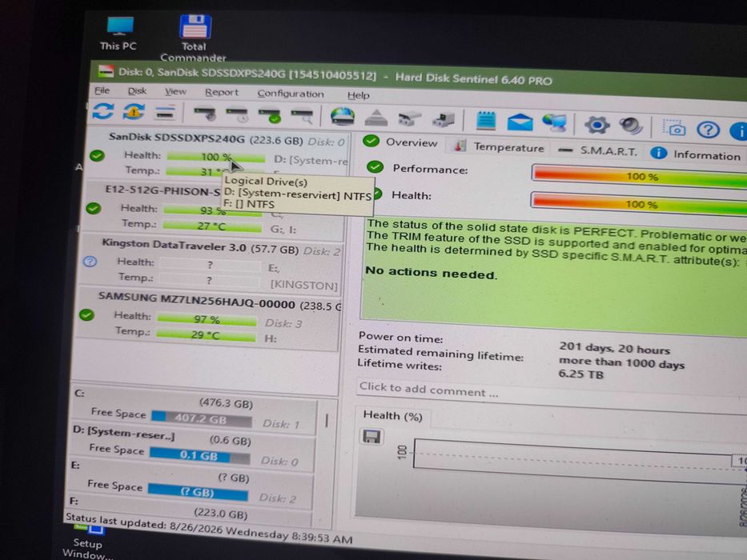The image size is (747, 560).
Task: Switch to the S.M.A.R.T. tab
Action: (x=600, y=151)
